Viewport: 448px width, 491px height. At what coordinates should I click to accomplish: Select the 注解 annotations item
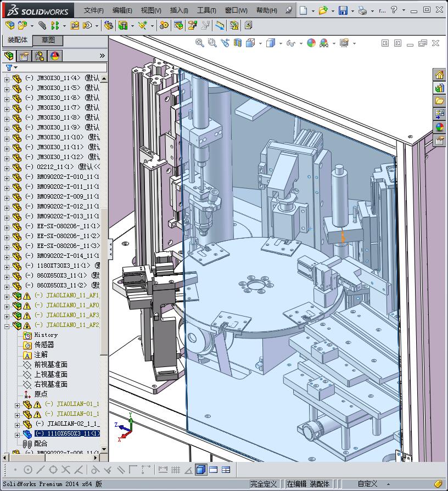point(41,355)
